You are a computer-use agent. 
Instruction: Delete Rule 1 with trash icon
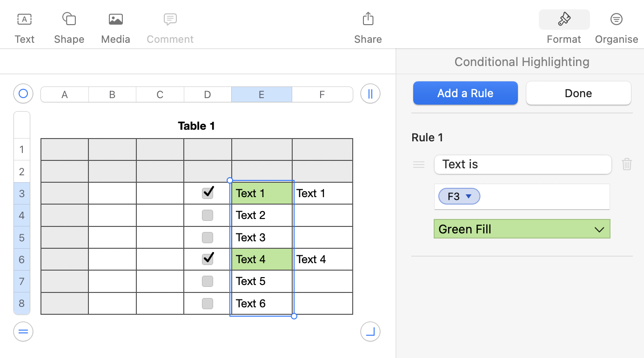click(627, 164)
